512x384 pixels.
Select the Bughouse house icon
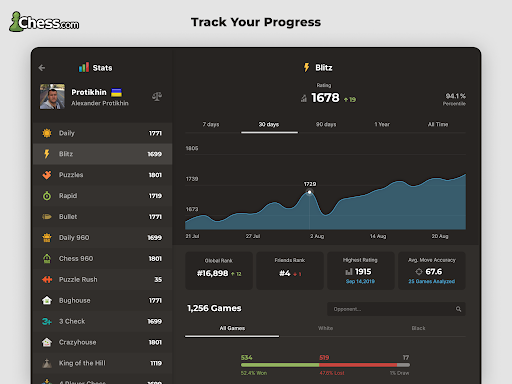pos(47,300)
